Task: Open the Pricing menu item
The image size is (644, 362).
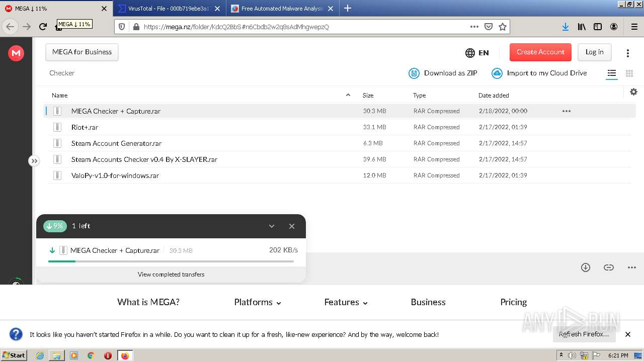Action: click(514, 302)
